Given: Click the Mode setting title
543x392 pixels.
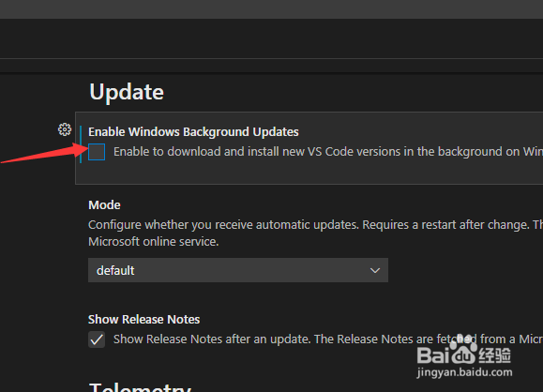Looking at the screenshot, I should [104, 205].
